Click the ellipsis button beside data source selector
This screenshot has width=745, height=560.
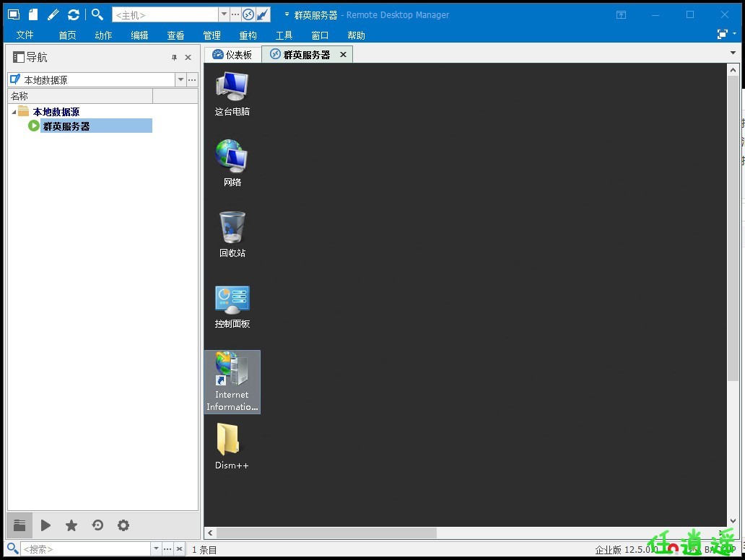pos(192,80)
